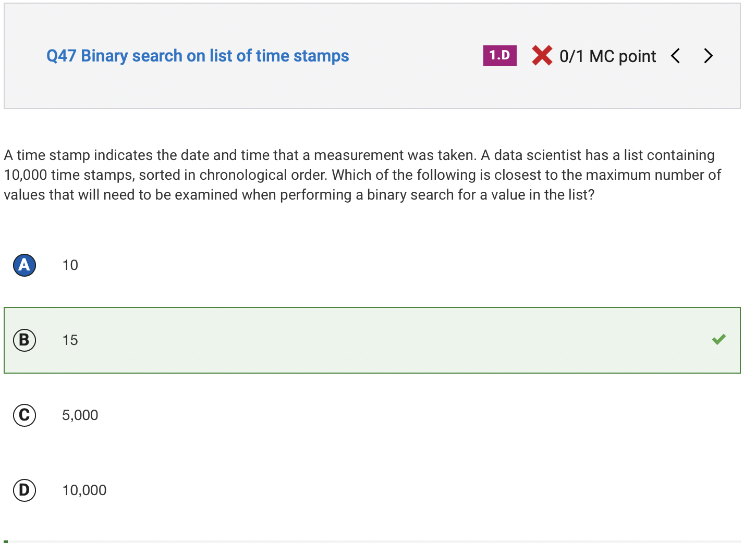Screen dimensions: 756x543
Task: Open Q47 Binary search question title link
Action: pos(198,56)
